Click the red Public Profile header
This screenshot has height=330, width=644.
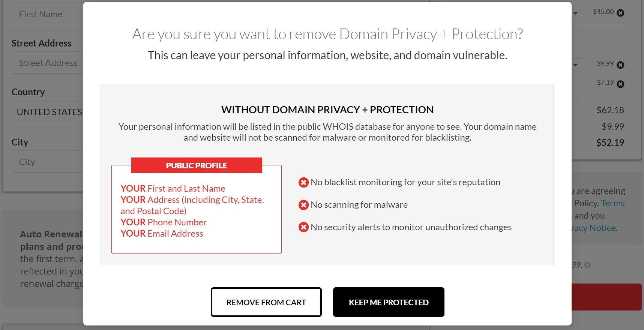(197, 165)
